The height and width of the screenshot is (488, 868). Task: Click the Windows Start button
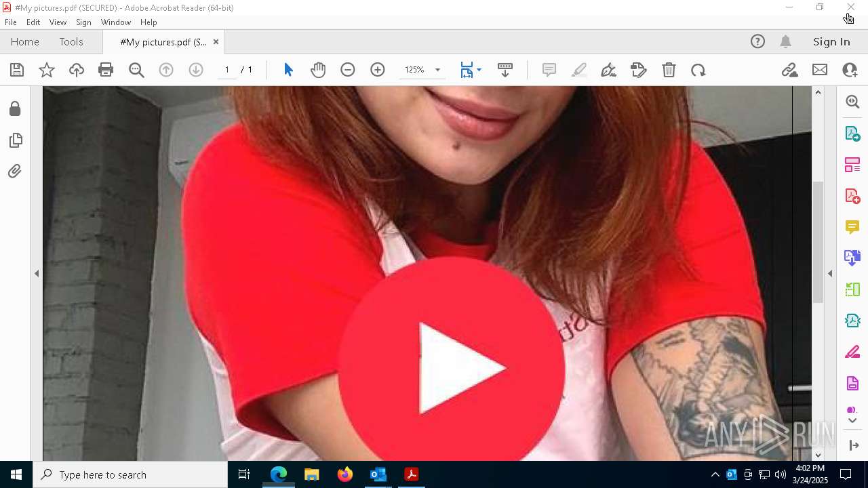click(16, 474)
